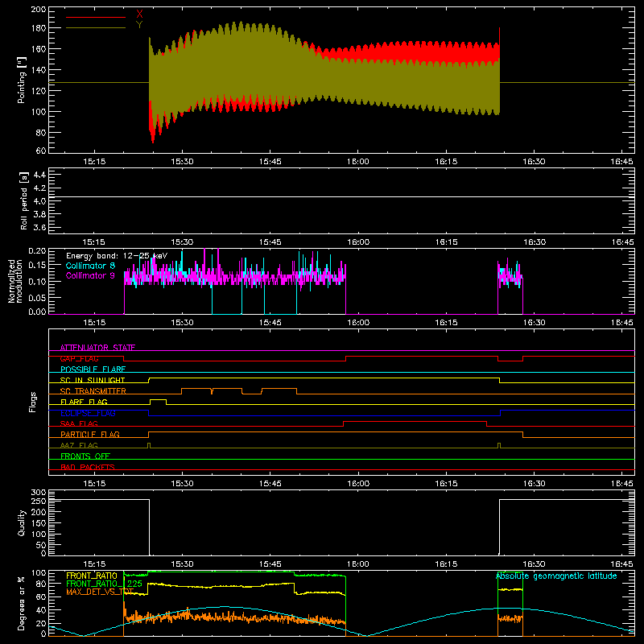This screenshot has width=644, height=644.
Task: Click the 3.6 roll period tick value
Action: click(x=39, y=228)
